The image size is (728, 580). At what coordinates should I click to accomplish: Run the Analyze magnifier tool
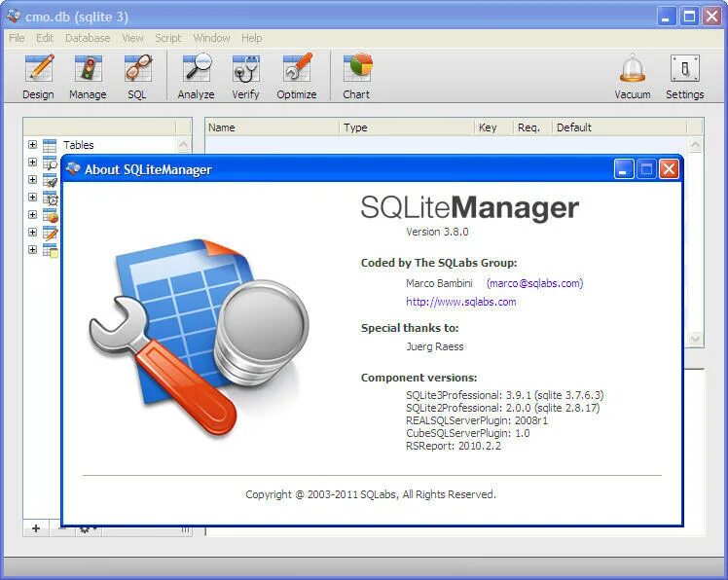tap(196, 76)
